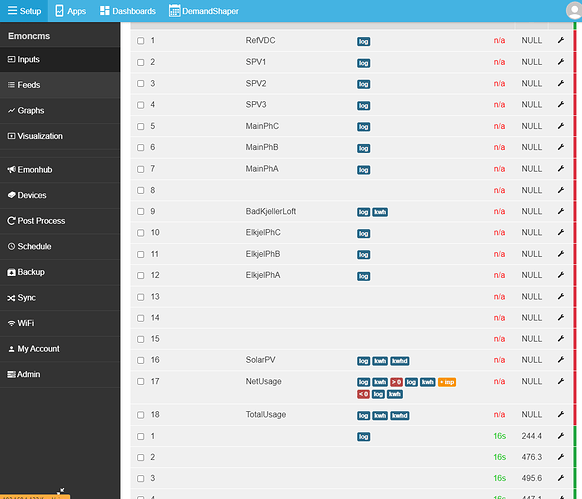582x499 pixels.
Task: Expand the bottom-left corner arrows icon
Action: click(x=61, y=491)
